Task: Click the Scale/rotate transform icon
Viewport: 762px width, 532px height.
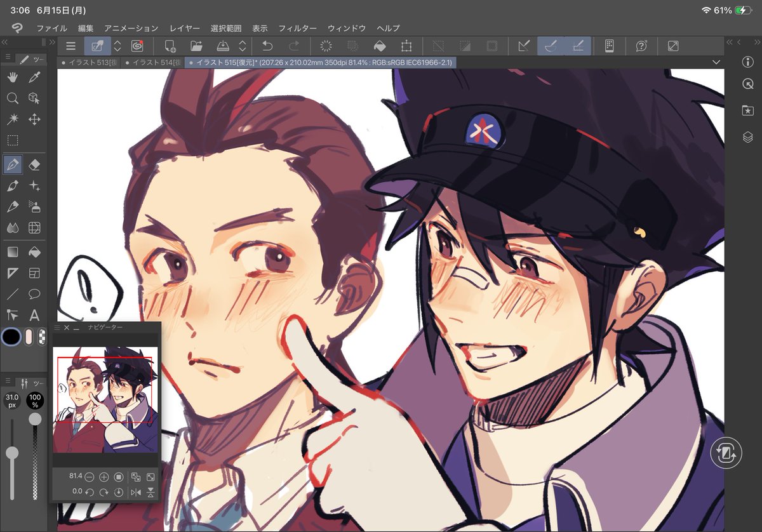Action: pyautogui.click(x=406, y=46)
